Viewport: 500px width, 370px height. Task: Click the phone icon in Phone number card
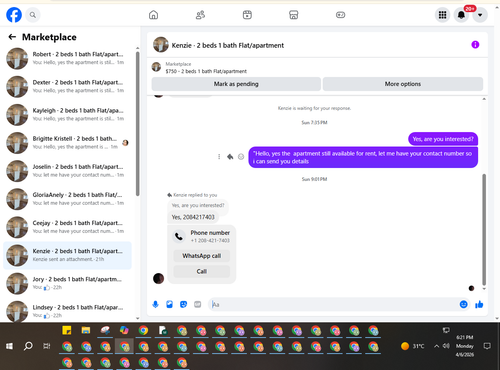pyautogui.click(x=179, y=236)
